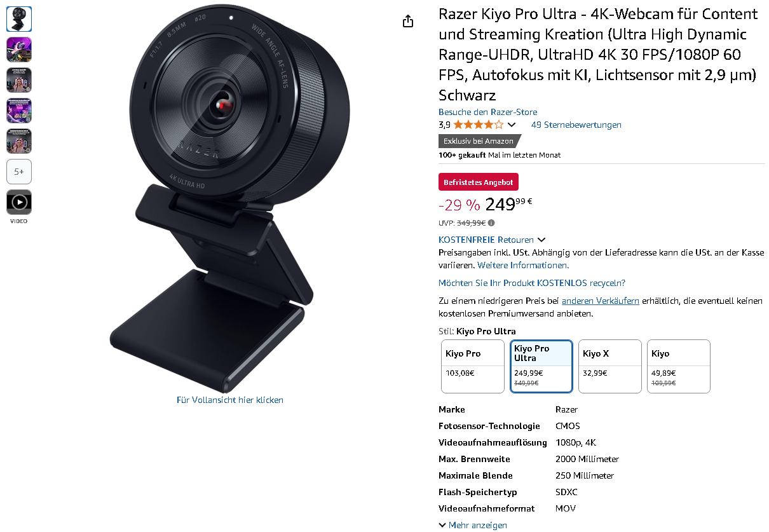Click the anderen Verkäufern link
The height and width of the screenshot is (532, 769).
click(x=600, y=301)
